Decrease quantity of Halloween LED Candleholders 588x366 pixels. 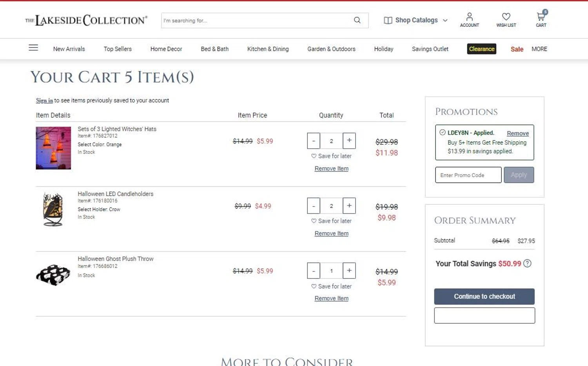pos(314,206)
